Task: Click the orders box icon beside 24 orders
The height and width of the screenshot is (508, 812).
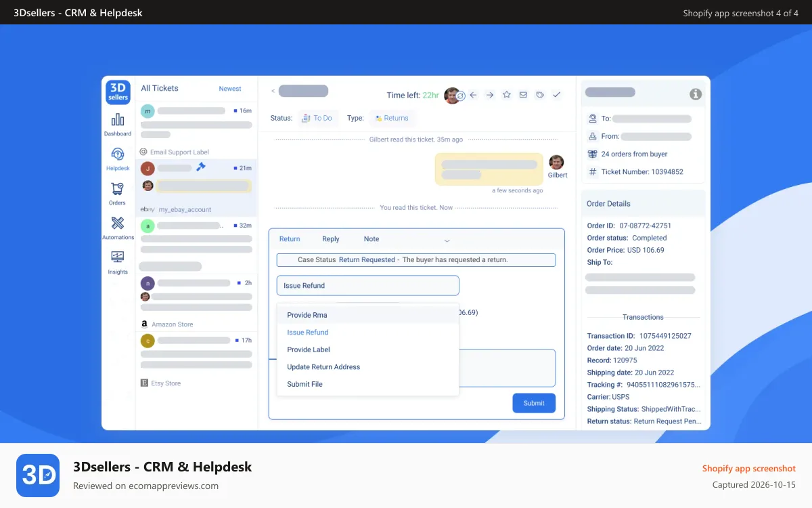Action: (593, 154)
